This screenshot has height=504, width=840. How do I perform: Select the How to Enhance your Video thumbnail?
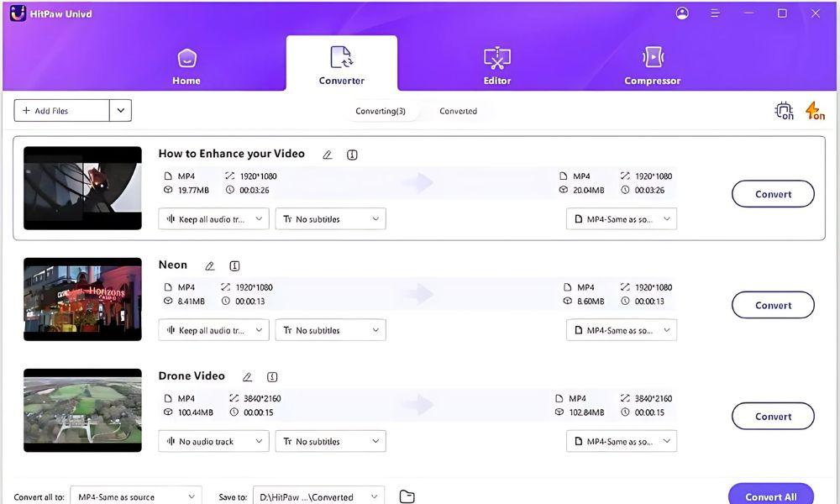pyautogui.click(x=82, y=188)
